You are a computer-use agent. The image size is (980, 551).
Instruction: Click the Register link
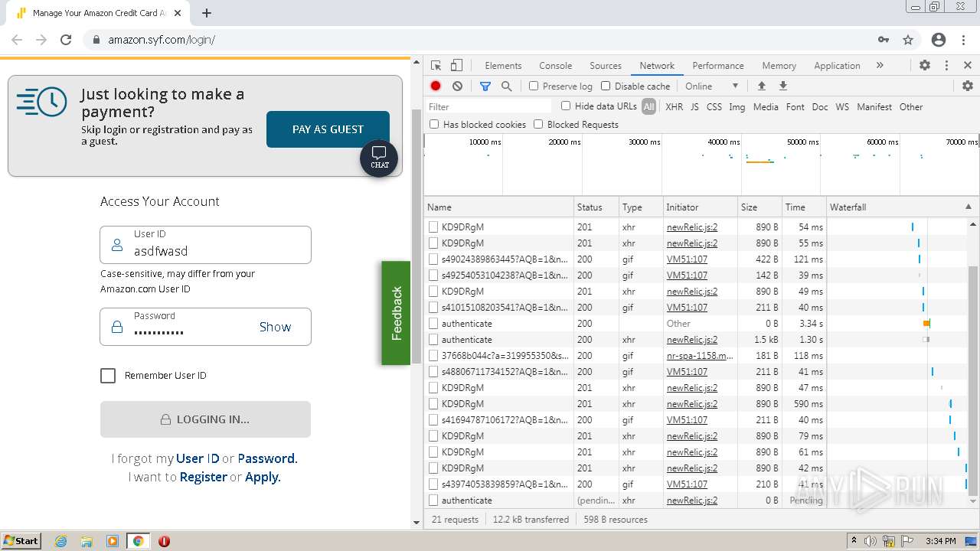(203, 477)
